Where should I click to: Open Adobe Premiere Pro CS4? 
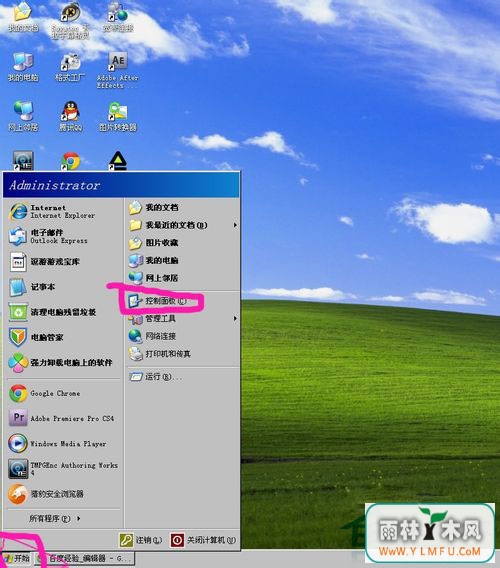click(62, 418)
